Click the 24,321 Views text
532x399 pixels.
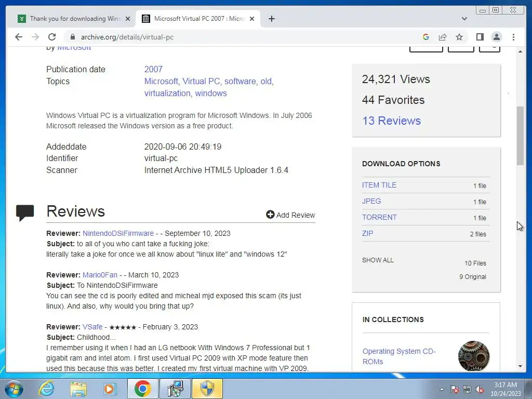pos(396,79)
